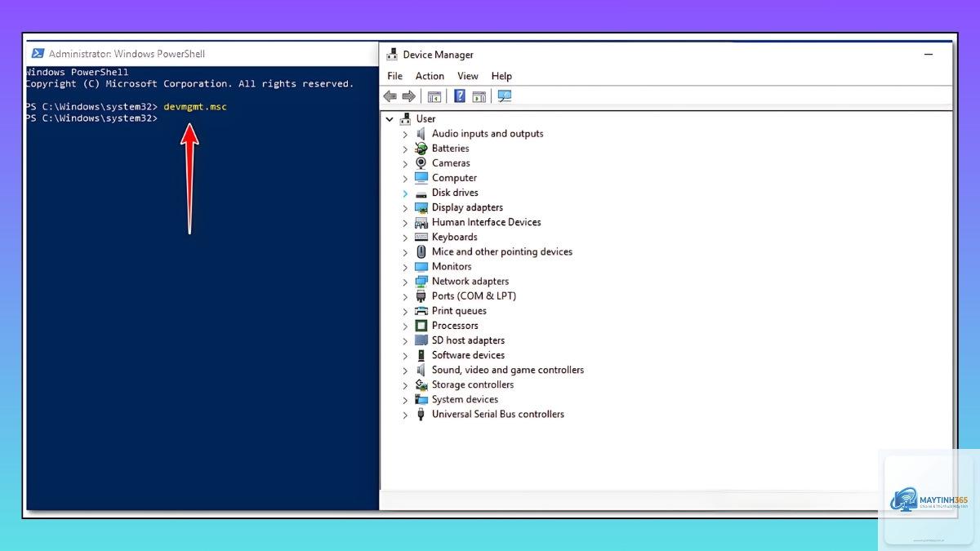Viewport: 980px width, 551px height.
Task: Expand the Batteries node
Action: click(405, 149)
